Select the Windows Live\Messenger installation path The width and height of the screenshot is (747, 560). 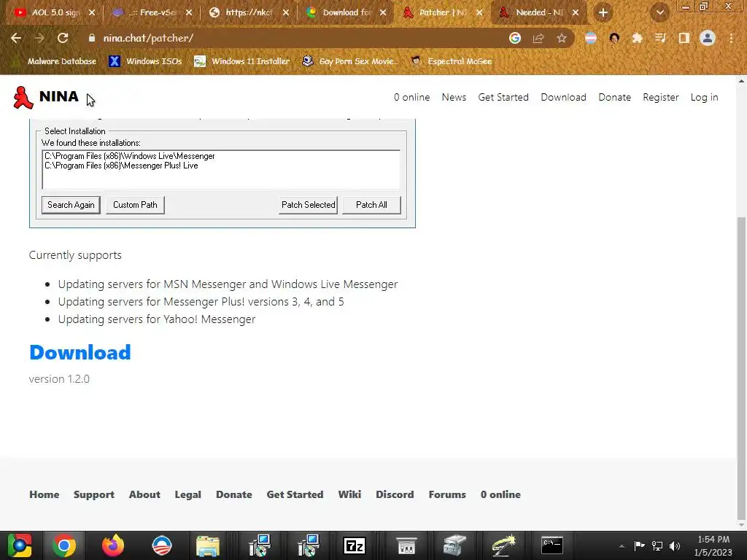pyautogui.click(x=130, y=156)
